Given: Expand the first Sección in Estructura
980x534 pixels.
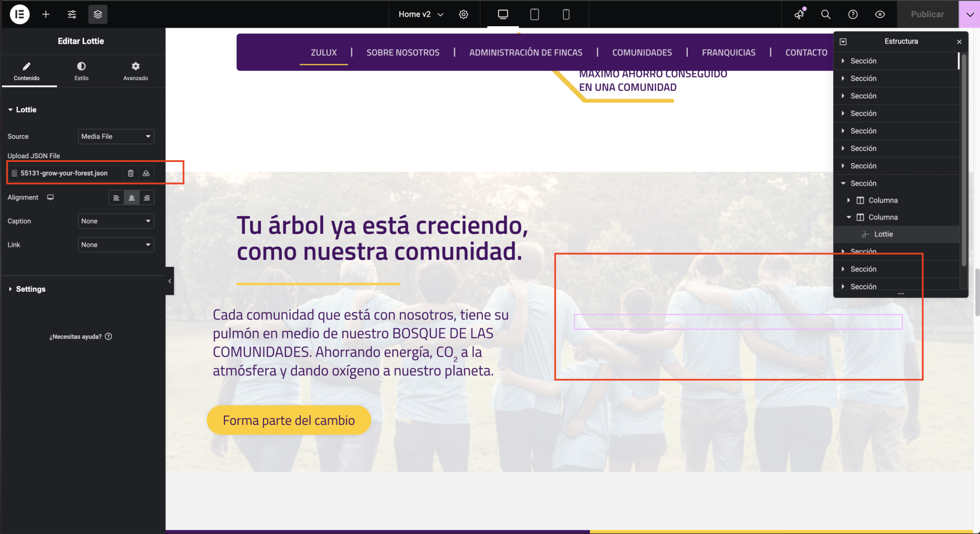Looking at the screenshot, I should [x=843, y=61].
